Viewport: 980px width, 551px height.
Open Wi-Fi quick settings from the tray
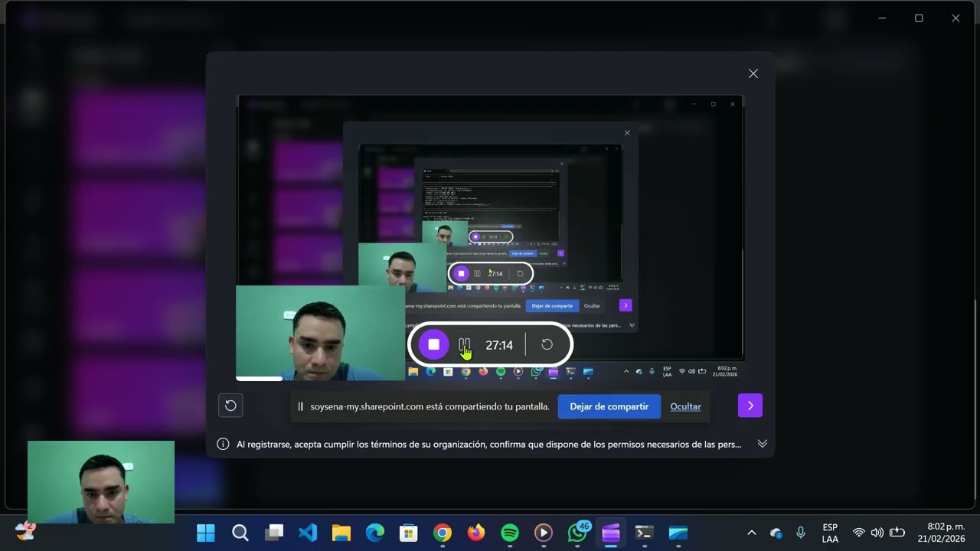point(859,533)
